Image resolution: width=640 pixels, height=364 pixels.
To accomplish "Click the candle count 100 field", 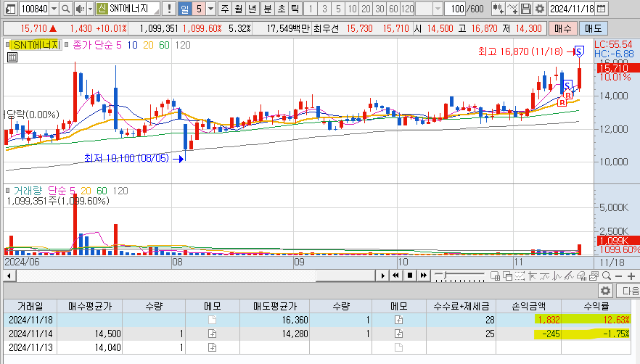I will pyautogui.click(x=455, y=9).
